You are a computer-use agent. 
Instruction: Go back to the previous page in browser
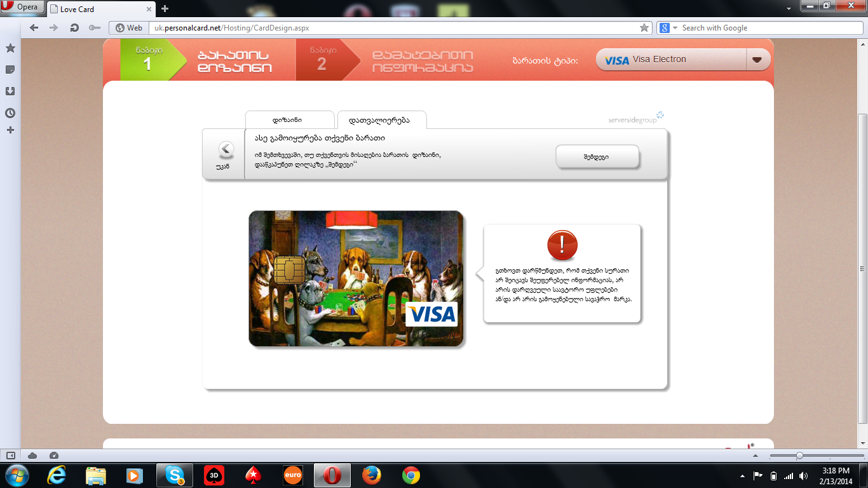(x=34, y=28)
